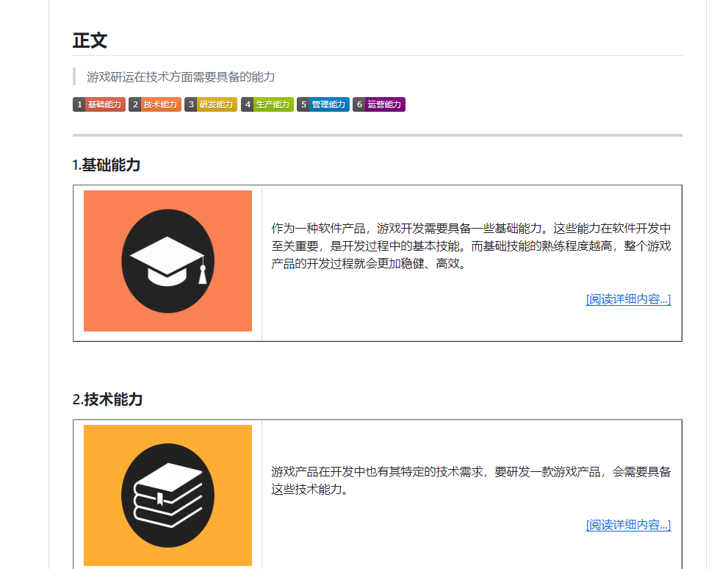Image resolution: width=728 pixels, height=569 pixels.
Task: Follow 阅读详细内容 link under 基础能力
Action: coord(628,299)
